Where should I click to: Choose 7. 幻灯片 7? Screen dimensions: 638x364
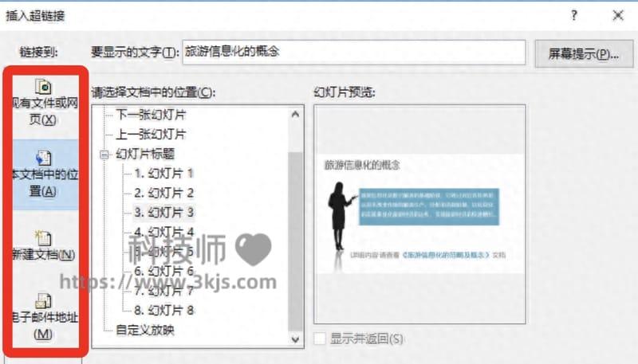(164, 291)
